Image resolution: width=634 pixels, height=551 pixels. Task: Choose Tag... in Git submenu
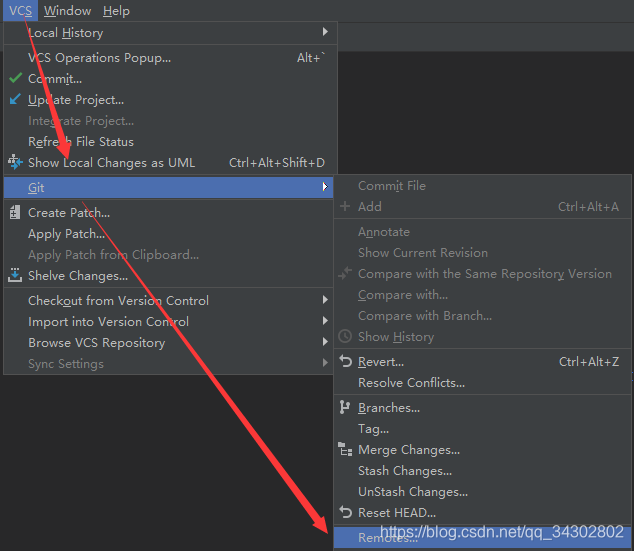(x=482, y=429)
